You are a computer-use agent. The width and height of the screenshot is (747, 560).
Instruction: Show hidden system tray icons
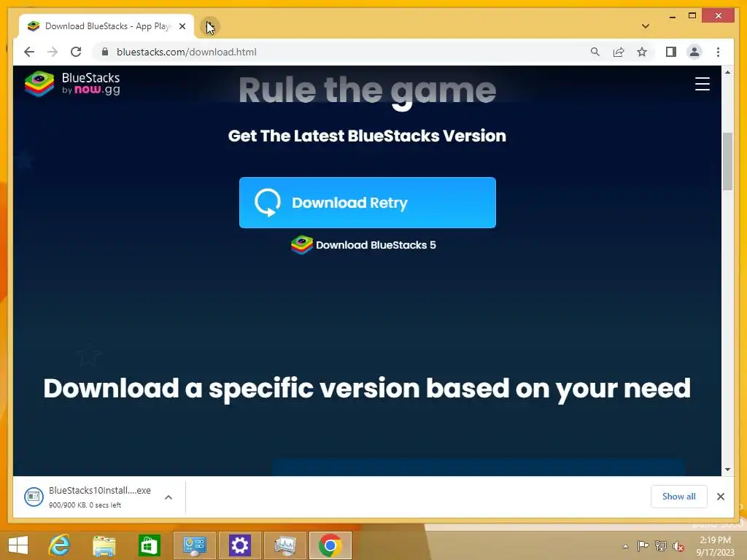625,546
